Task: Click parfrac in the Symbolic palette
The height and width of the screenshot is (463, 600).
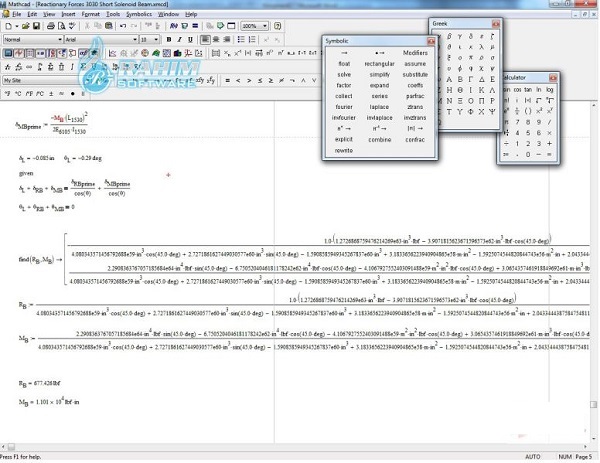Action: (x=415, y=96)
